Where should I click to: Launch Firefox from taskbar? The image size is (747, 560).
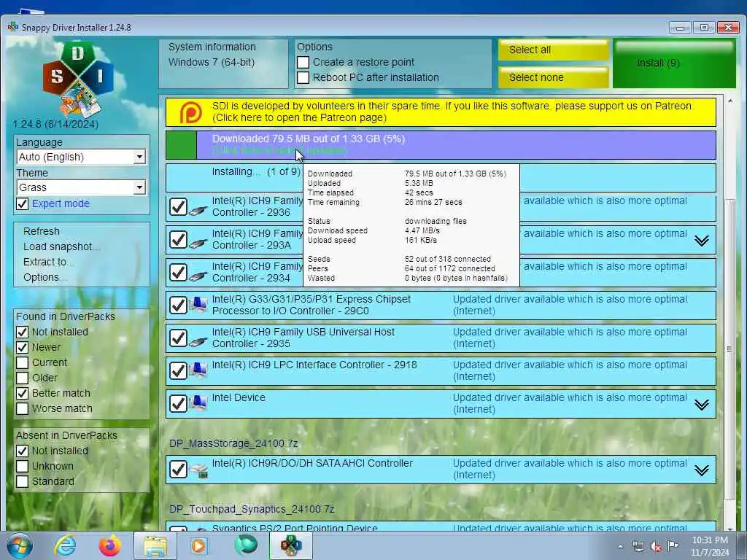pos(109,545)
